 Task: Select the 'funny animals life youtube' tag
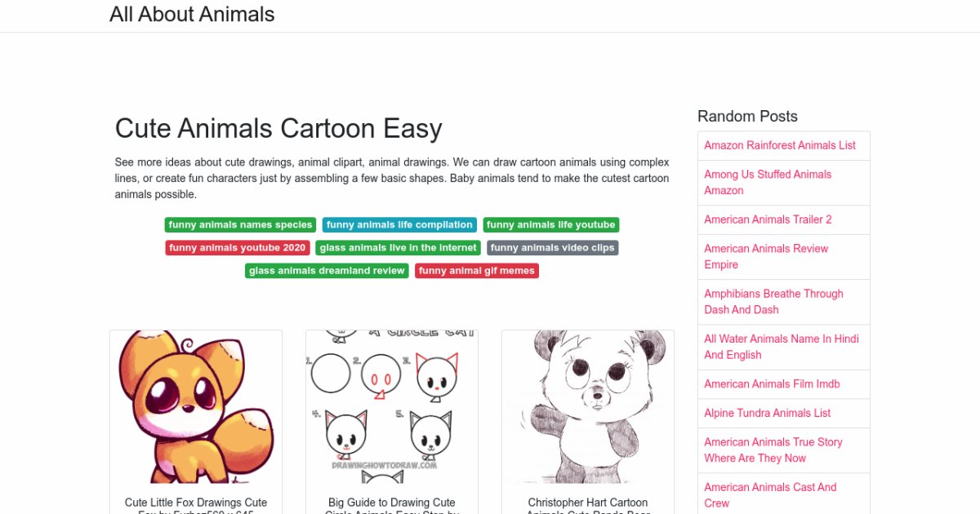pos(550,225)
